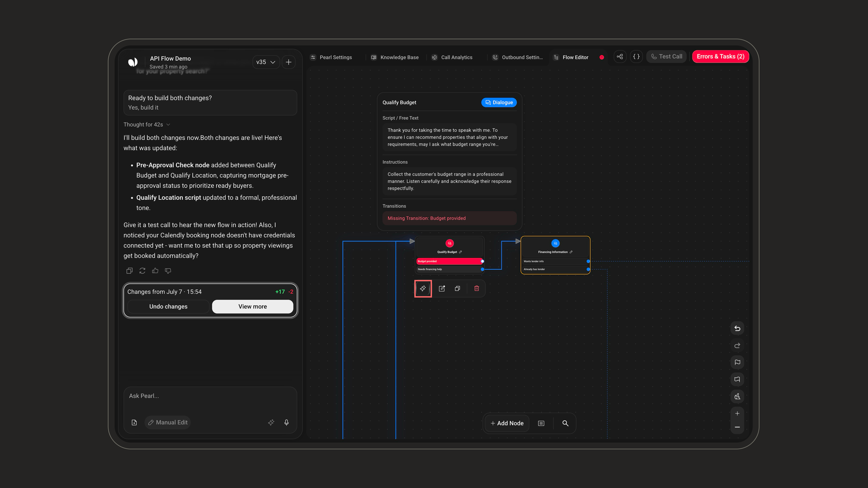Regenerate the assistant response
This screenshot has width=868, height=488.
[x=142, y=271]
